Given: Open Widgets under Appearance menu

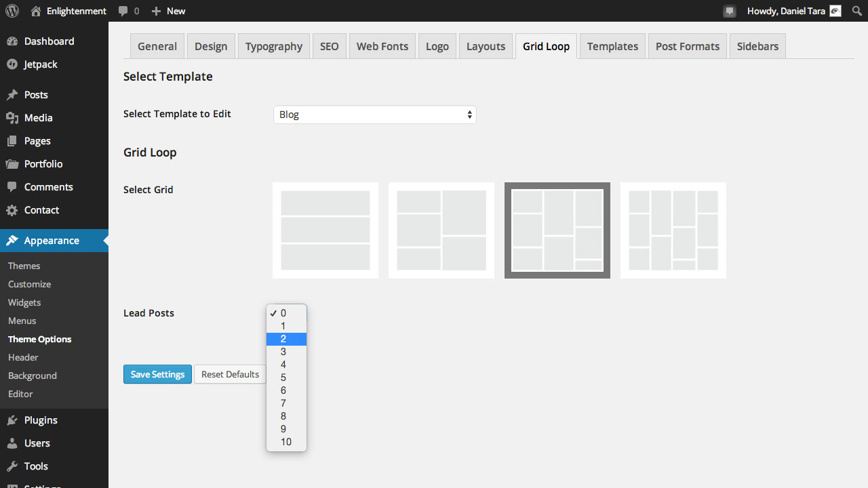Looking at the screenshot, I should pos(24,302).
